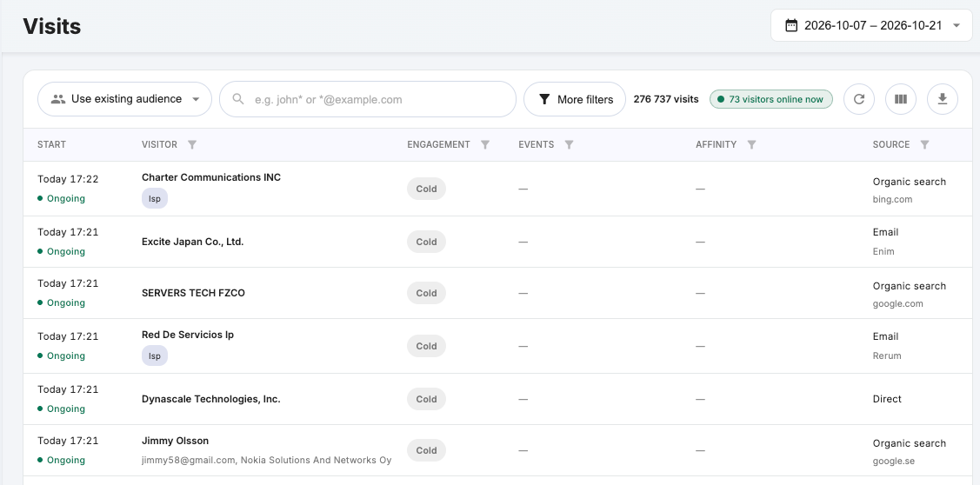Click the SOURCE column header label
Image resolution: width=980 pixels, height=485 pixels.
[x=891, y=145]
